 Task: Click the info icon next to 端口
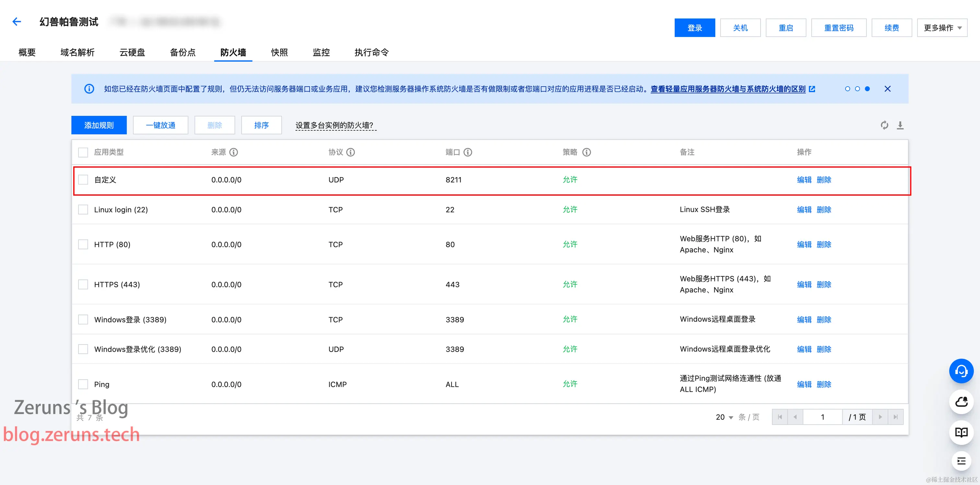tap(468, 152)
